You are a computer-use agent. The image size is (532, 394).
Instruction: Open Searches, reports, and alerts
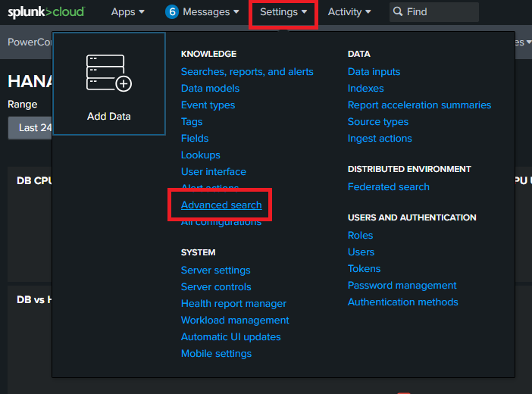(247, 72)
